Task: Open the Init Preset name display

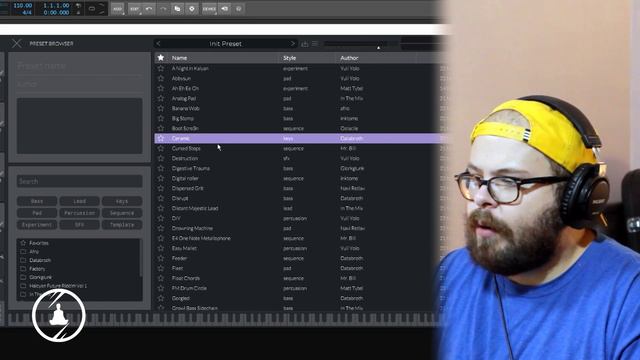Action: pyautogui.click(x=225, y=44)
